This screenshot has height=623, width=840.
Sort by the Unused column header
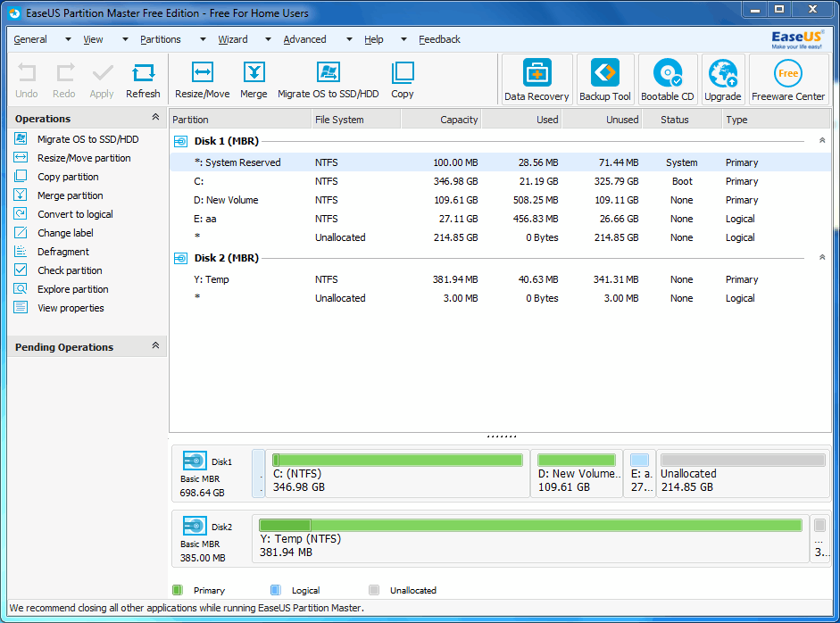point(603,120)
